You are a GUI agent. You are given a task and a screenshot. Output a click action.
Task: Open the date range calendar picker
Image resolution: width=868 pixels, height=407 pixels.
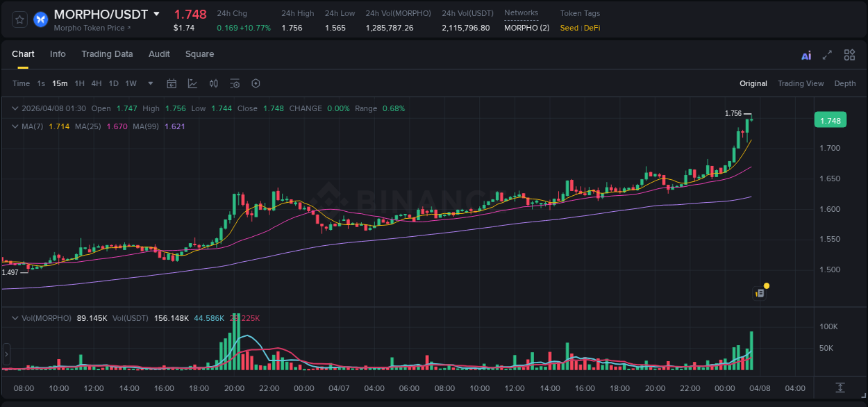172,83
